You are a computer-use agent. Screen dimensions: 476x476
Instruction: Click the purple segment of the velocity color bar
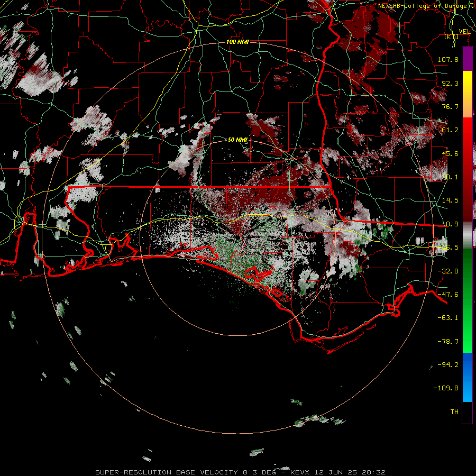tap(467, 59)
